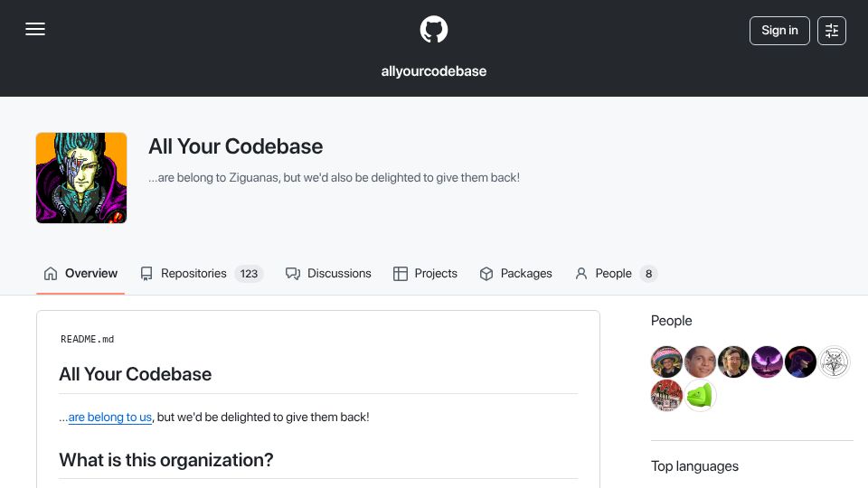Open the pentagram symbol member avatar
Image resolution: width=868 pixels, height=488 pixels.
(834, 361)
